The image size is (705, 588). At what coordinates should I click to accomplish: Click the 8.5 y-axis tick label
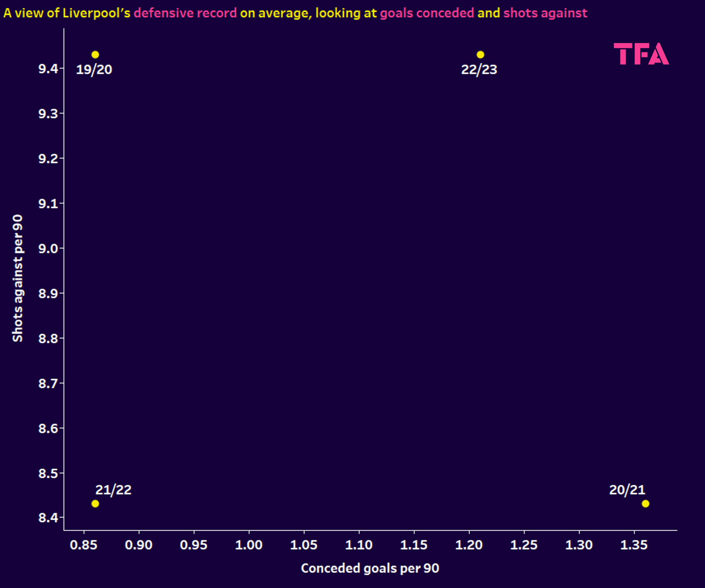[x=48, y=474]
